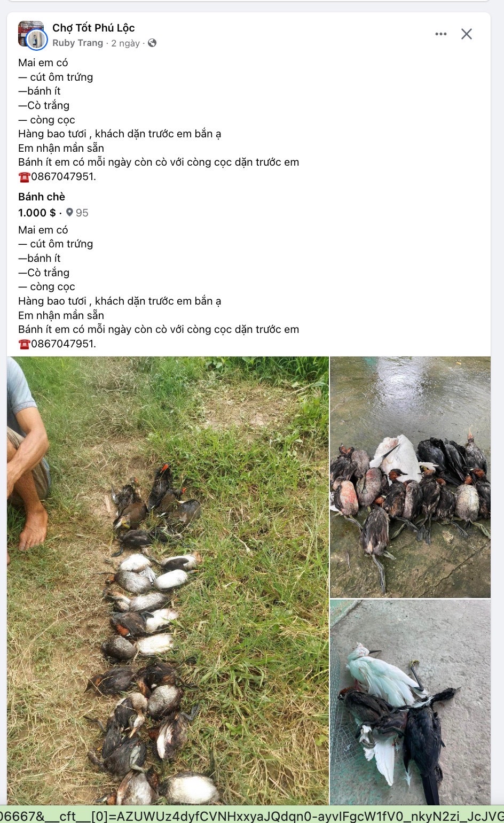Image resolution: width=504 pixels, height=823 pixels.
Task: Open the three-dot post options menu
Action: pyautogui.click(x=440, y=34)
